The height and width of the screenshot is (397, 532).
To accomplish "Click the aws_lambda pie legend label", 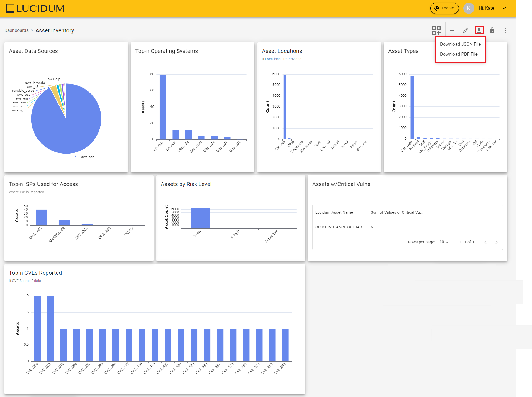I will 35,83.
